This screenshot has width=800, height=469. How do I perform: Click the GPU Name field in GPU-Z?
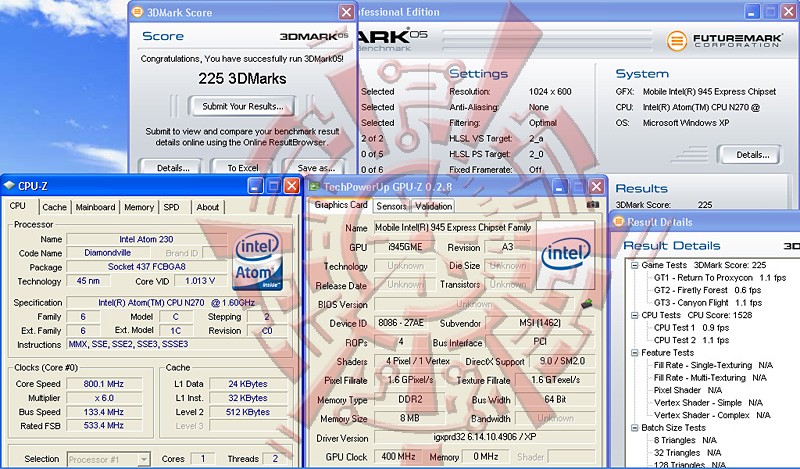(x=454, y=228)
